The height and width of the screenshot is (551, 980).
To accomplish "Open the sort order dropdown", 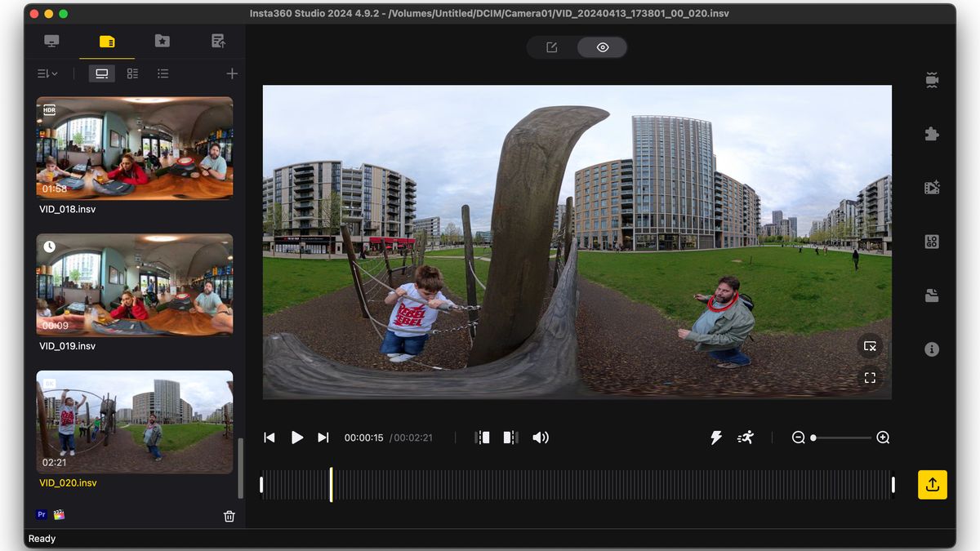I will click(x=47, y=73).
